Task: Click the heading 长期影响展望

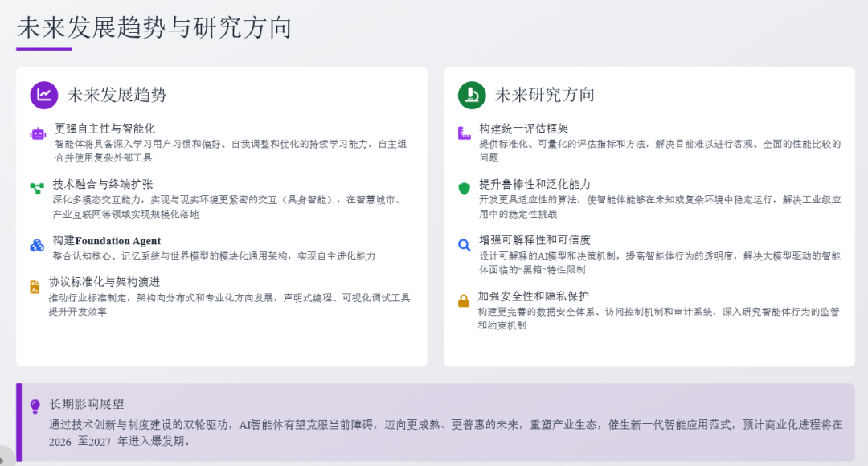Action: point(86,404)
